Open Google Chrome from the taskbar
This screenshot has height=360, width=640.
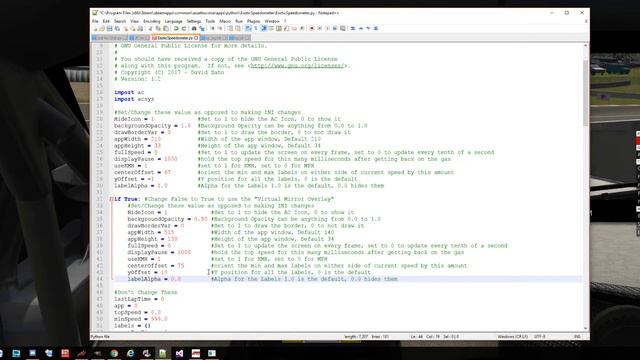pyautogui.click(x=114, y=353)
